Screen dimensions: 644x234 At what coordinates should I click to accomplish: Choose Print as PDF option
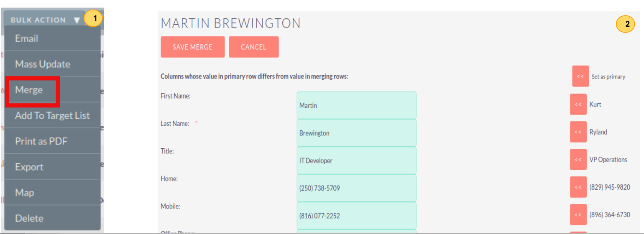[41, 141]
